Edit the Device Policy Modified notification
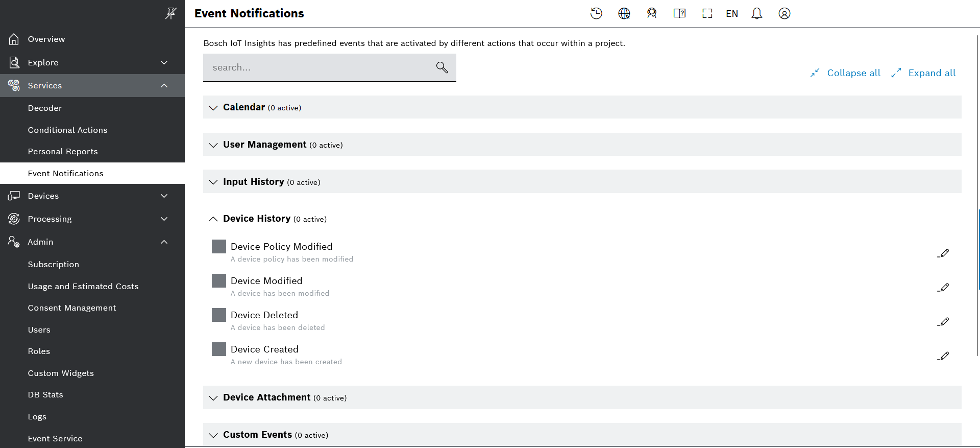This screenshot has width=980, height=448. point(943,253)
